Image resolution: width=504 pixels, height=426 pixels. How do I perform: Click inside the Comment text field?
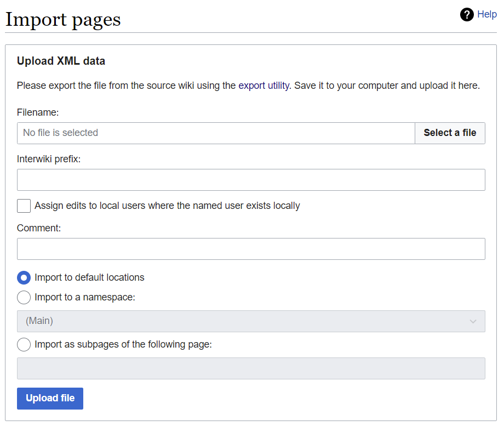(x=251, y=249)
